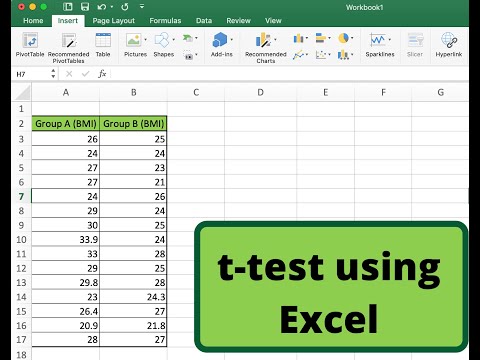Insert a Table
This screenshot has width=480, height=360.
pos(103,45)
